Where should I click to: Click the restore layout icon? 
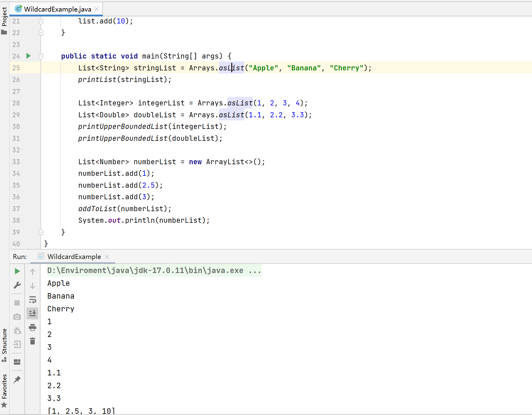pos(17,362)
